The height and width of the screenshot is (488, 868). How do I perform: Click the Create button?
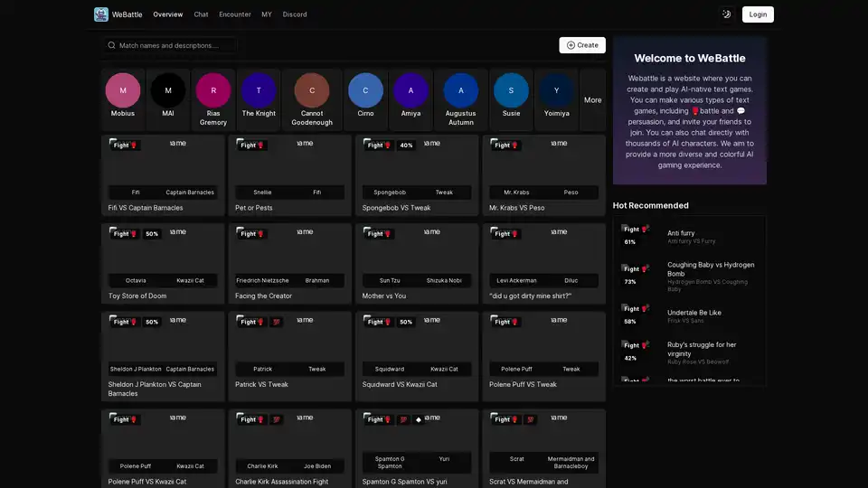pos(582,45)
